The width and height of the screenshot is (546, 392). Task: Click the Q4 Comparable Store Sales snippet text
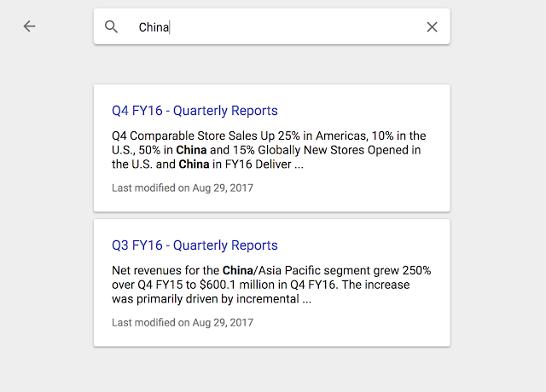(269, 150)
